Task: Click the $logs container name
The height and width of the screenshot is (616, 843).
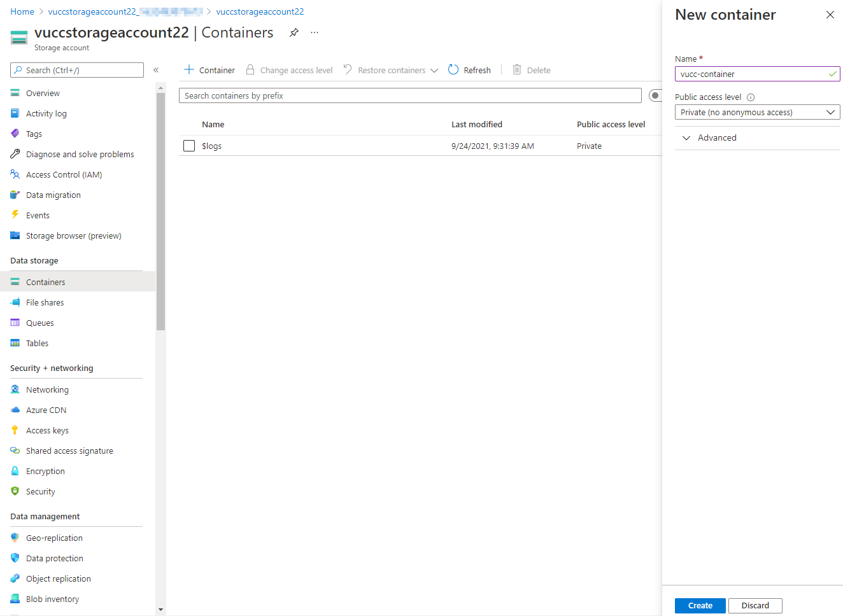Action: click(212, 146)
